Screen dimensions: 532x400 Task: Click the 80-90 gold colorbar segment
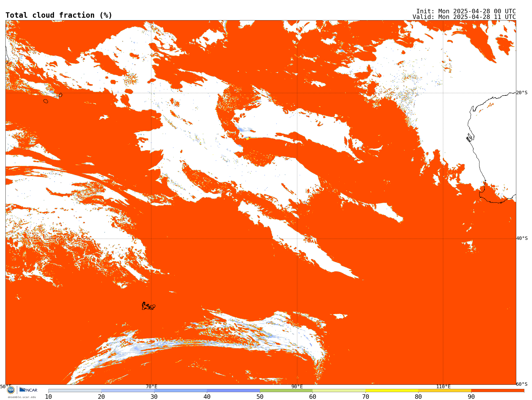[x=445, y=391]
